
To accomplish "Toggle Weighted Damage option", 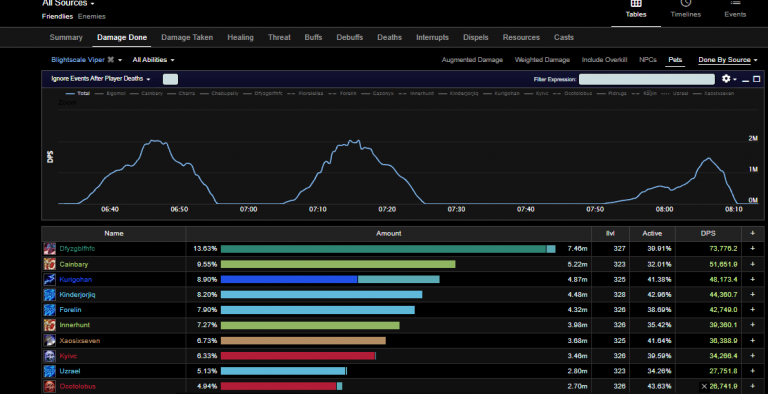I will pos(542,60).
